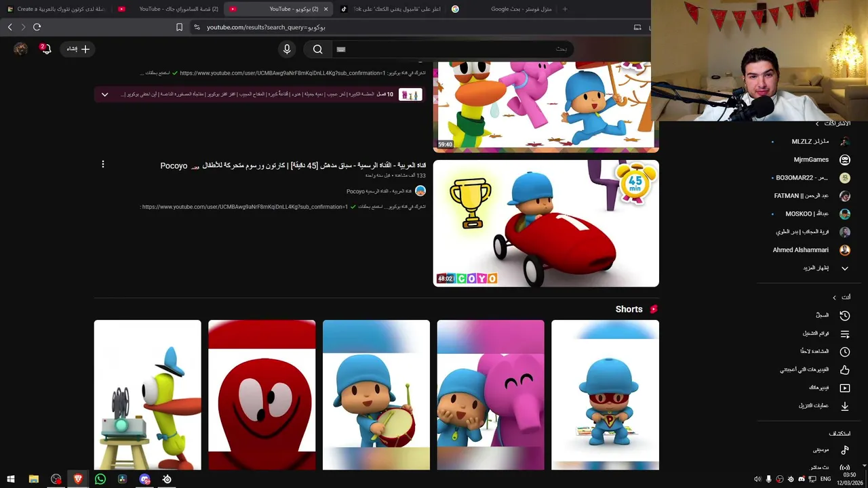Screen dimensions: 868x488
Task: Click the ENG language indicator
Action: pyautogui.click(x=825, y=479)
